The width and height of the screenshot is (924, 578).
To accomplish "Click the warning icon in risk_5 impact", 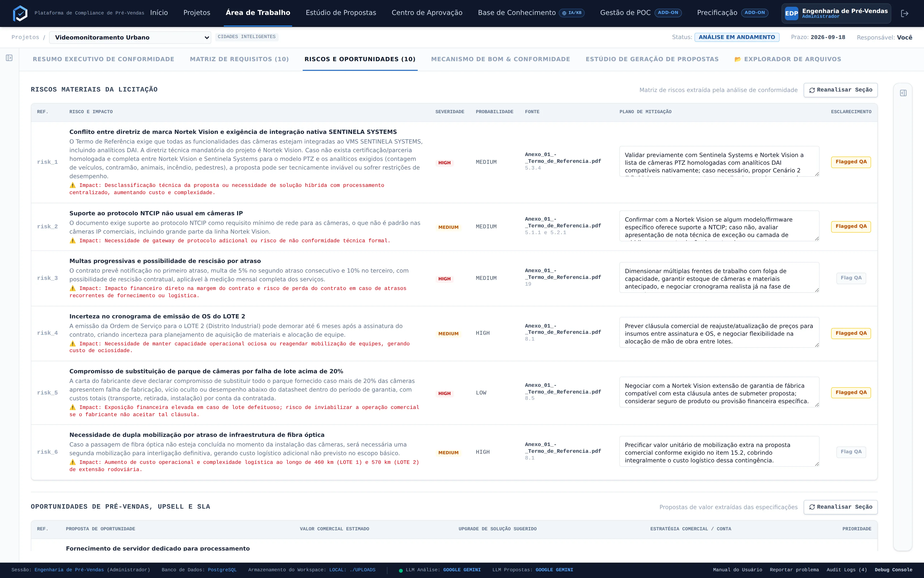I will 72,407.
